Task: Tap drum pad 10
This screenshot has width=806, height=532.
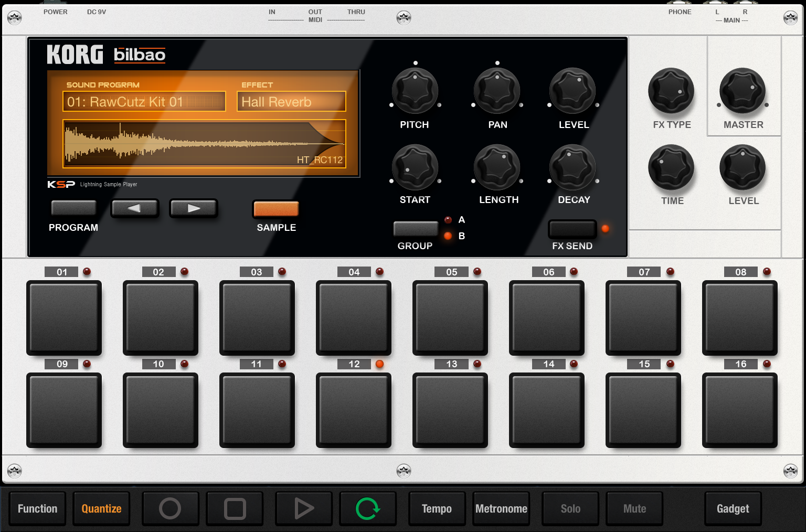Action: (161, 410)
